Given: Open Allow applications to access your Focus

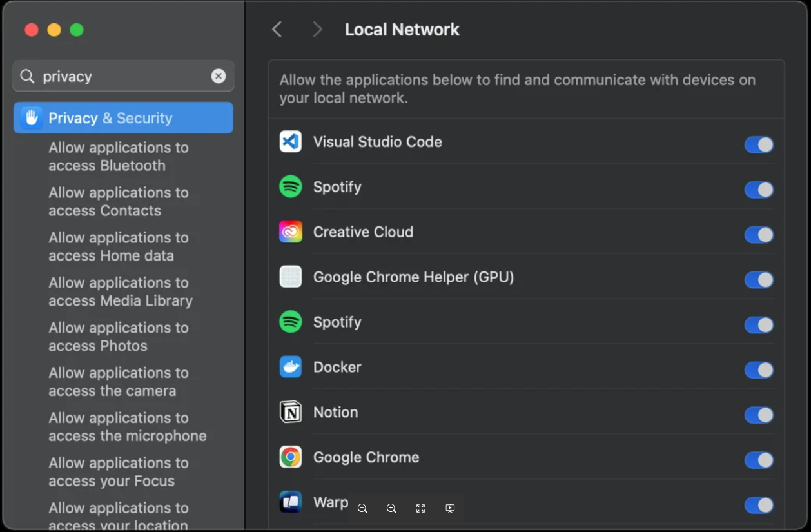Looking at the screenshot, I should click(x=119, y=473).
